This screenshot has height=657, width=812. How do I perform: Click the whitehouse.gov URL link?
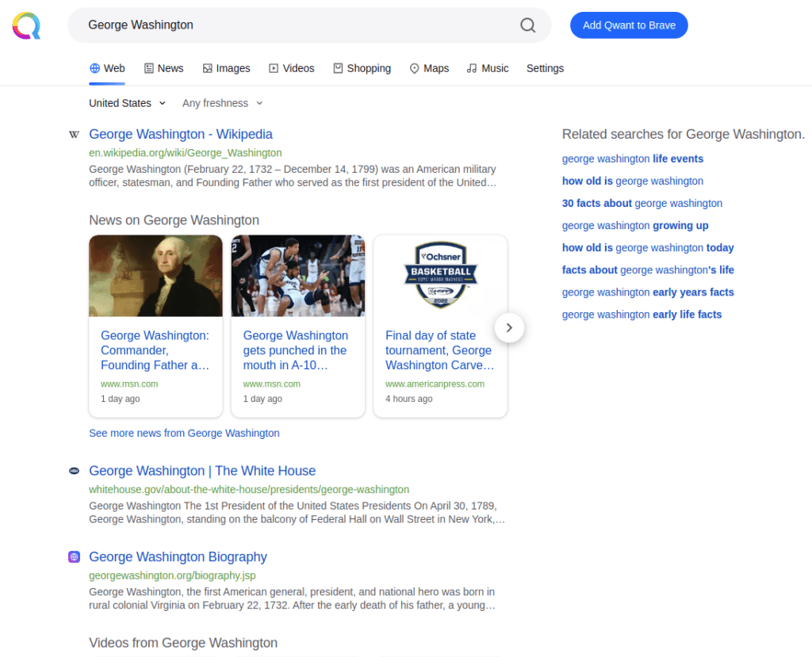tap(249, 490)
